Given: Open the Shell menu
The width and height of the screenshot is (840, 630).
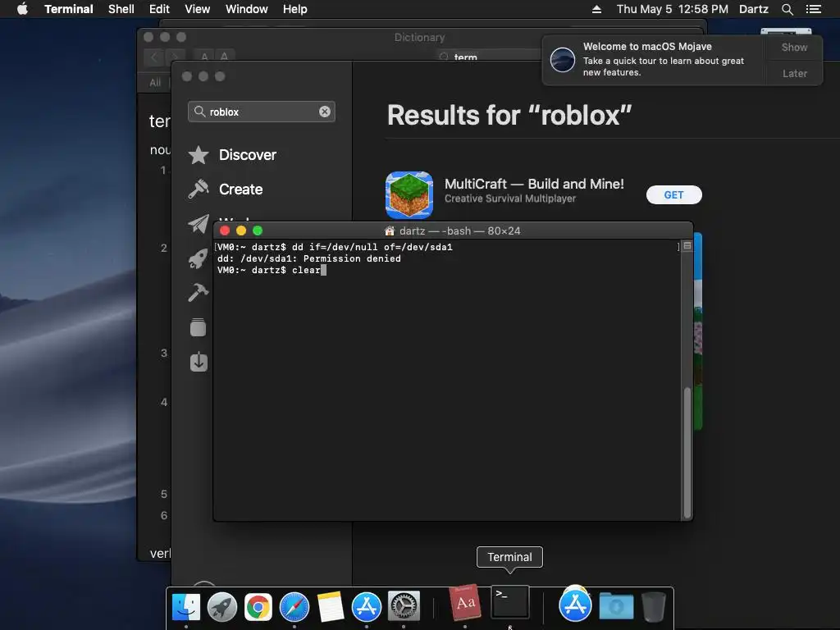Looking at the screenshot, I should point(121,9).
